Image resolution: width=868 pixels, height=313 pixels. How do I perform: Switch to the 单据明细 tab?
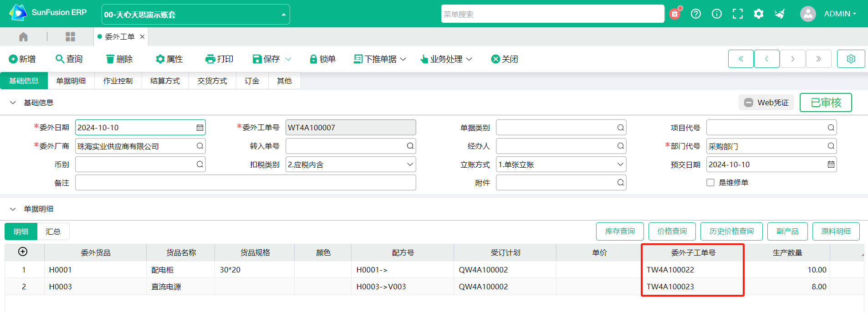(71, 81)
